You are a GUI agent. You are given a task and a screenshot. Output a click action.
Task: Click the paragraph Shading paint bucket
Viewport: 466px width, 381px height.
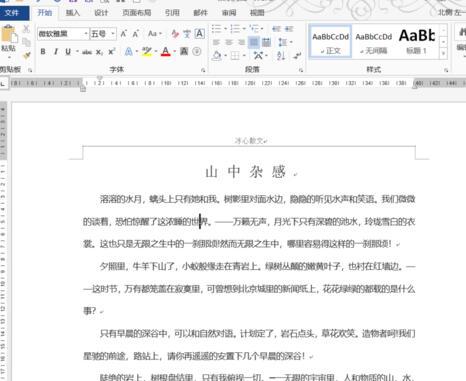tap(217, 55)
